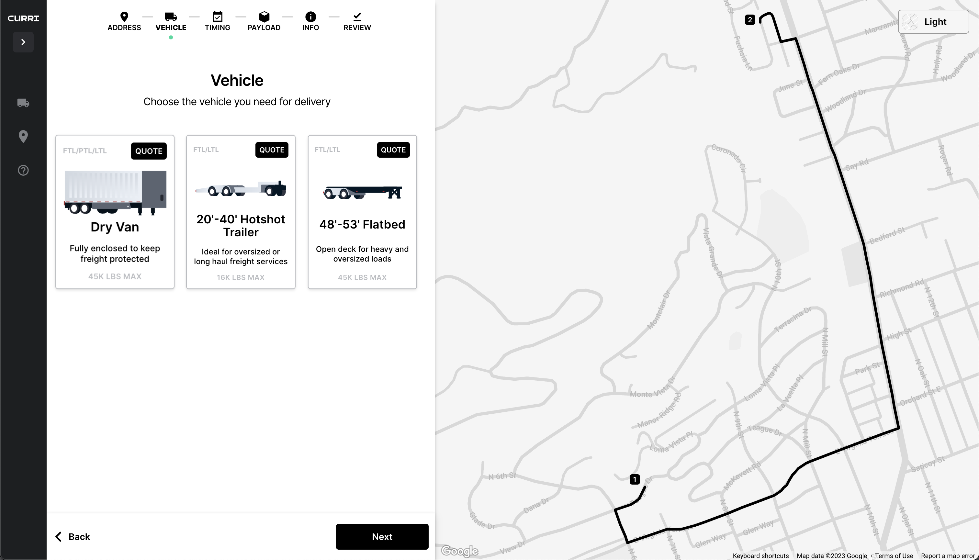Screen dimensions: 979x560
Task: Click the CURRI logo
Action: 23,18
